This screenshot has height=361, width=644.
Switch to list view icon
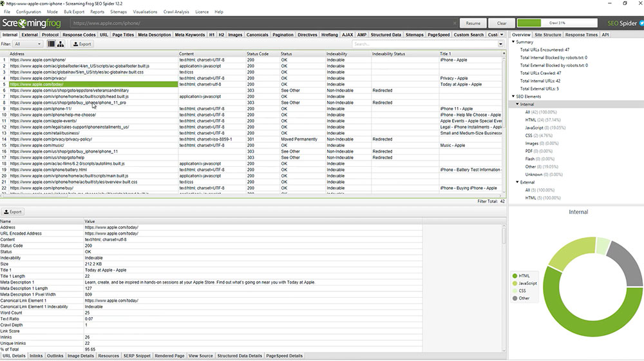pos(51,44)
